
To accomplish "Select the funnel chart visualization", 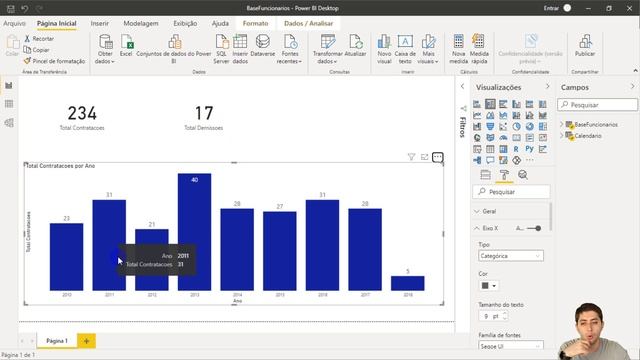I will (x=490, y=127).
